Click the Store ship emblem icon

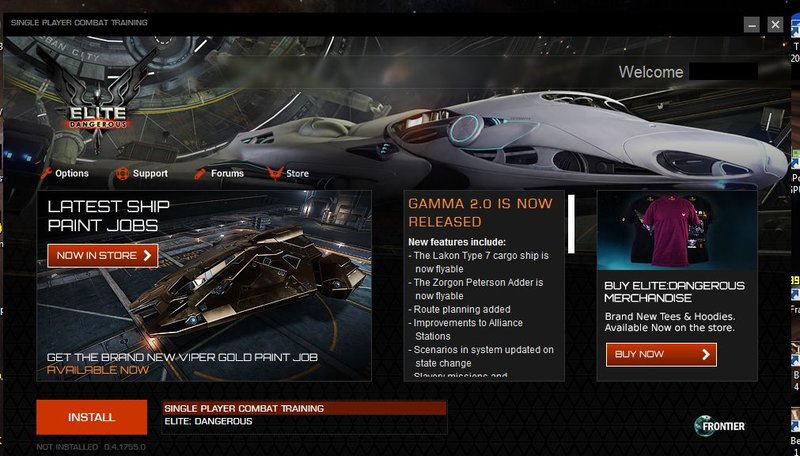[x=275, y=173]
